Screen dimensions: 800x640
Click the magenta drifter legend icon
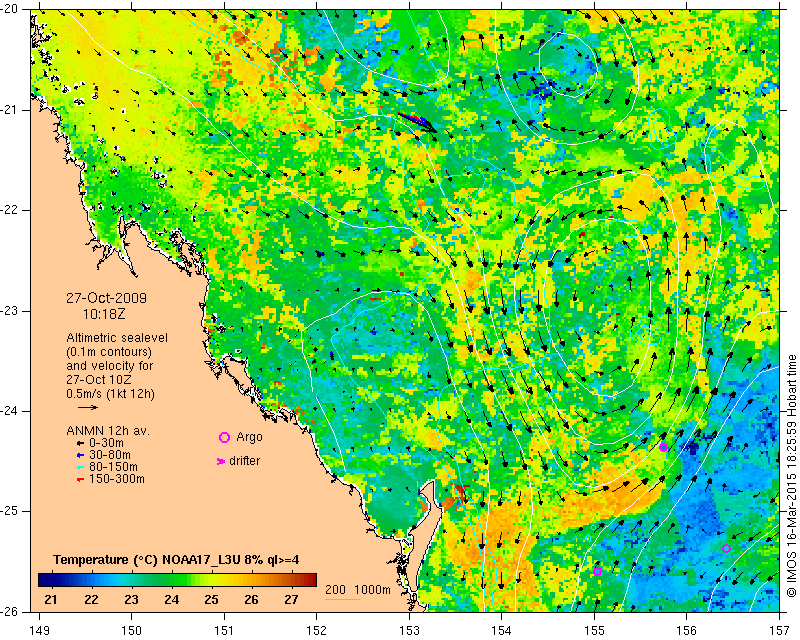(x=220, y=461)
